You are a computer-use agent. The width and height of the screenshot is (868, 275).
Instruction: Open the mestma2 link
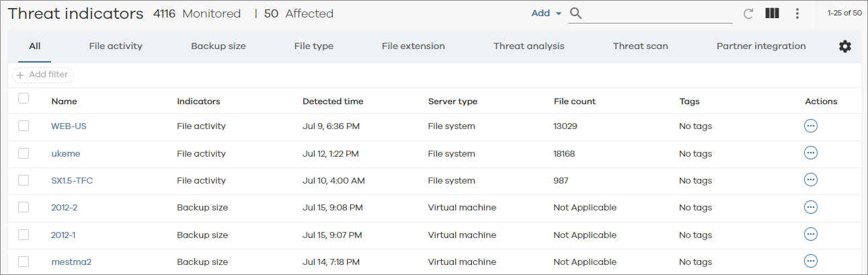[71, 262]
